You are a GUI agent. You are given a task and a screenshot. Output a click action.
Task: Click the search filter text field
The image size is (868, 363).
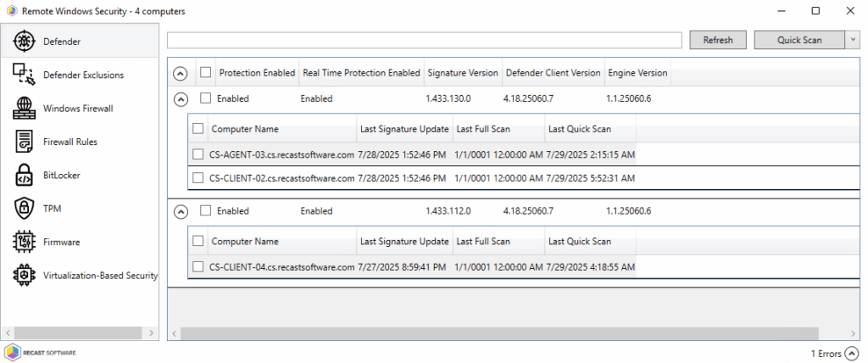coord(425,40)
